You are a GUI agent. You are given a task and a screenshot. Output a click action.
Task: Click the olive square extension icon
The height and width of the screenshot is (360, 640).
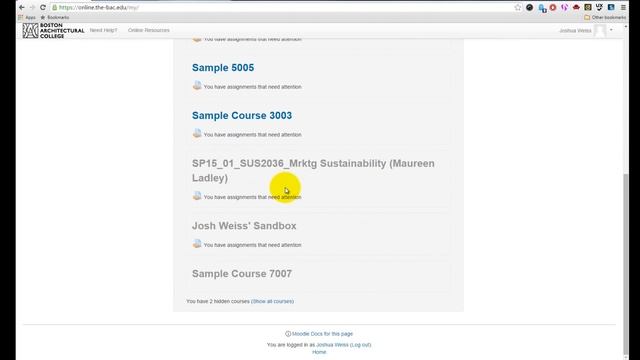coord(588,7)
